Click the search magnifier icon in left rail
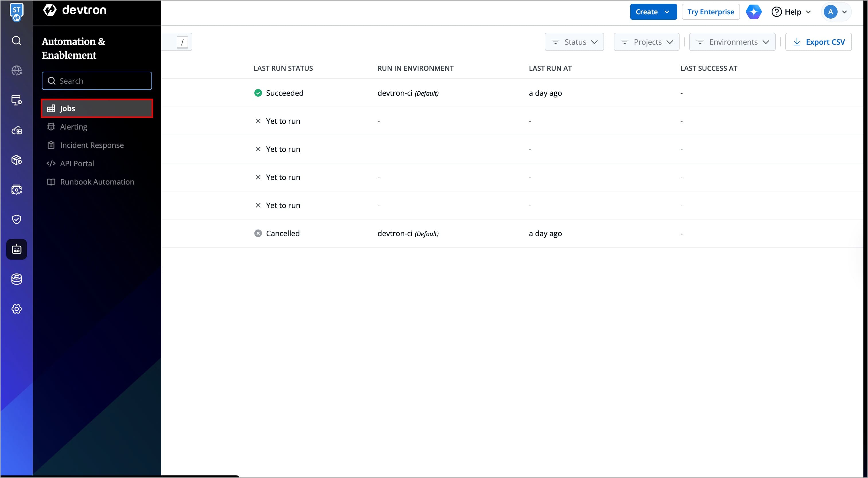 point(17,41)
